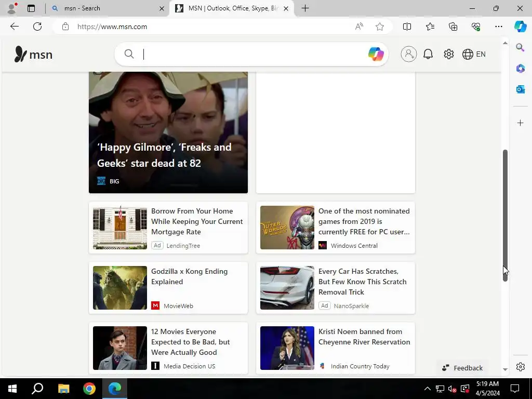Add this page to favorites star
532x399 pixels.
(x=380, y=26)
